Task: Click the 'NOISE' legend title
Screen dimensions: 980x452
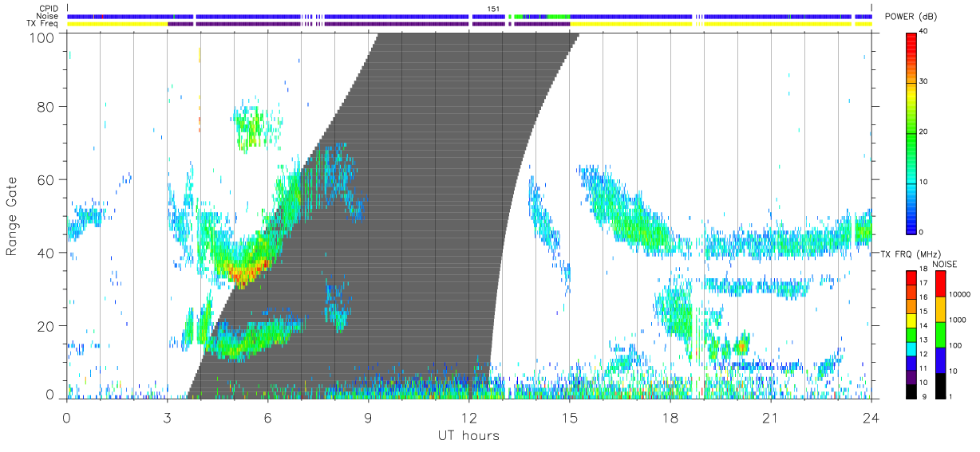Action: coord(945,263)
